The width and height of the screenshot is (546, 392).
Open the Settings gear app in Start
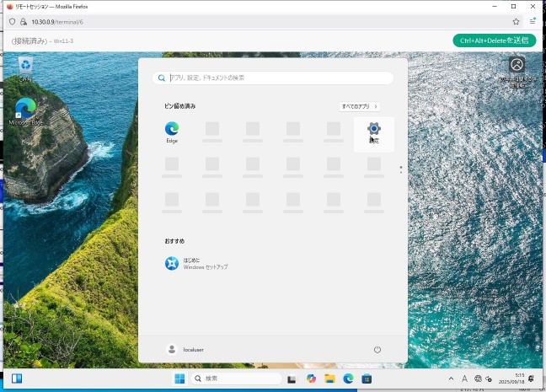374,131
